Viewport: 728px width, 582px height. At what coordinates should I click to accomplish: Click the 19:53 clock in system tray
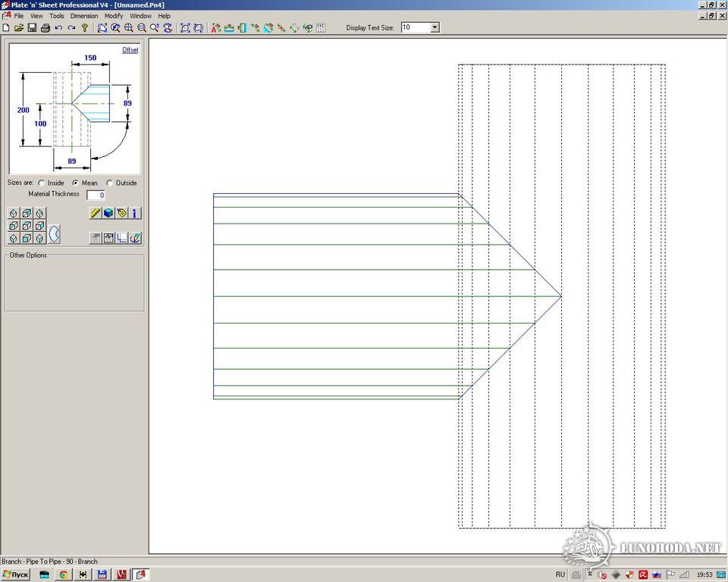[704, 574]
